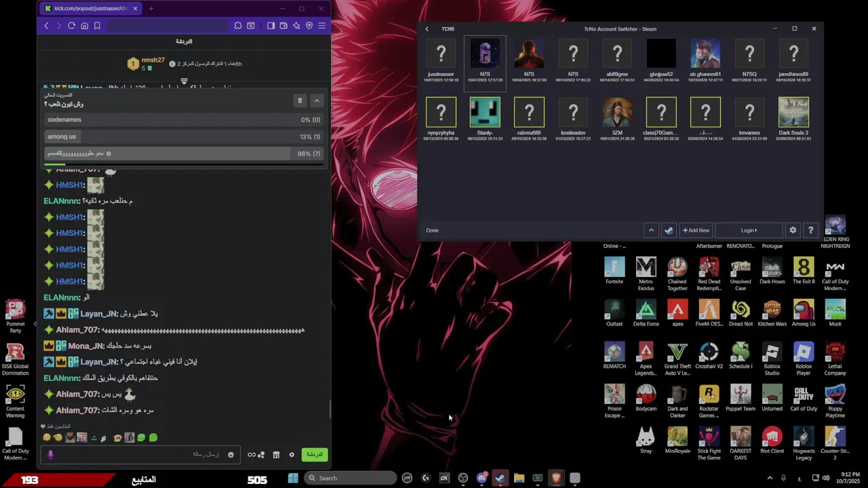Select the ab.ghanem81 account avatar

[705, 54]
